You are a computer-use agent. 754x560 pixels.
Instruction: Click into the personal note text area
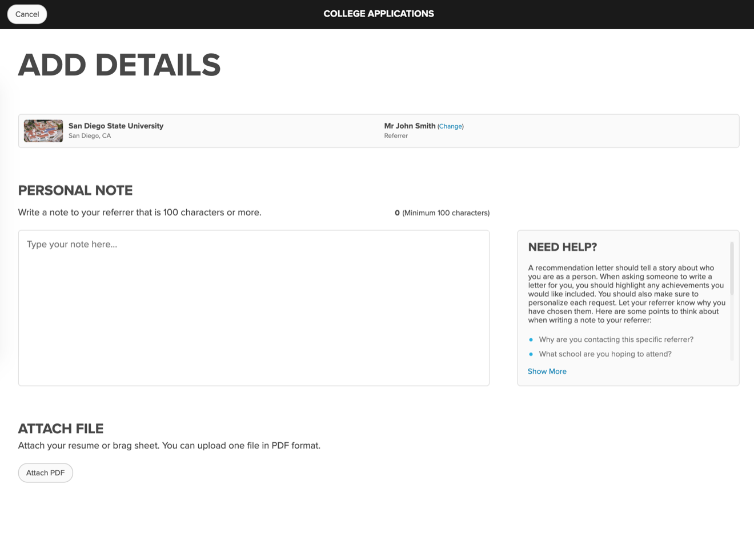pyautogui.click(x=254, y=308)
